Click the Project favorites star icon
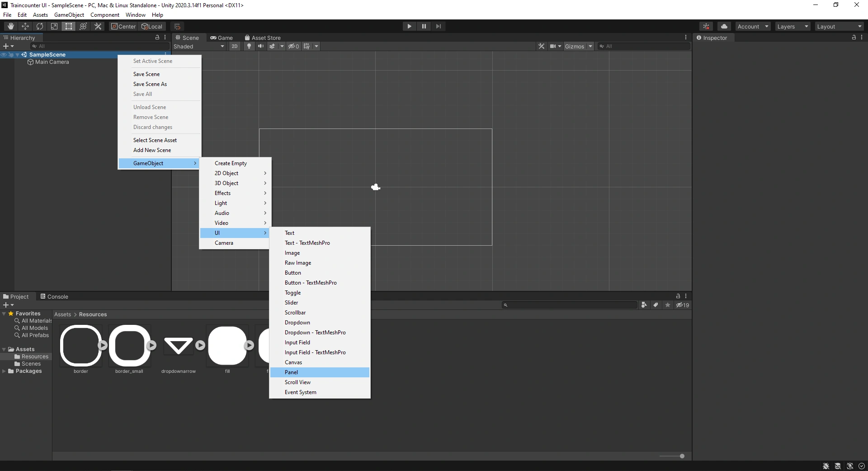Viewport: 868px width, 471px height. coord(668,305)
